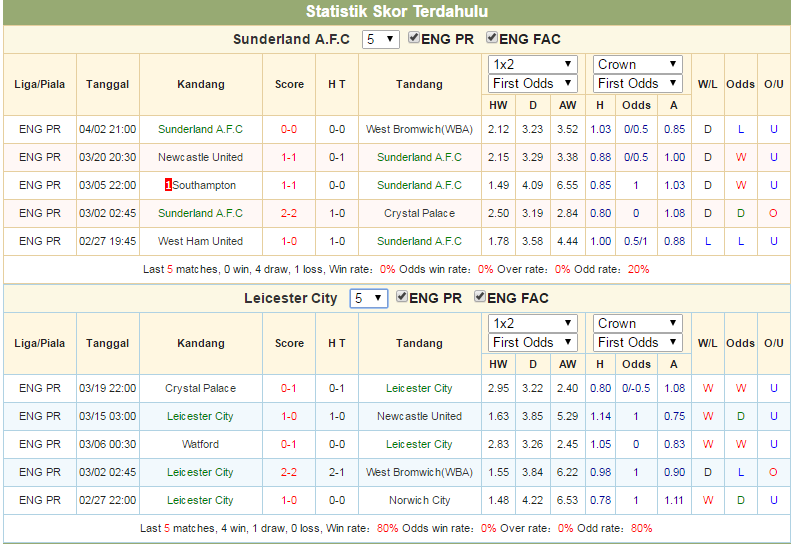Click away odds 6.53 in Norwich City row
This screenshot has width=795, height=544.
pos(567,500)
